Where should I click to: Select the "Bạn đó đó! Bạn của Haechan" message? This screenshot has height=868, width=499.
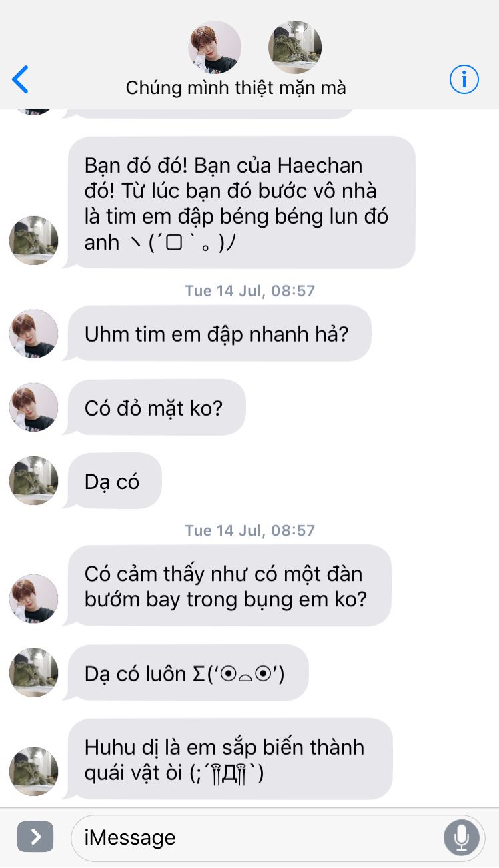click(240, 203)
